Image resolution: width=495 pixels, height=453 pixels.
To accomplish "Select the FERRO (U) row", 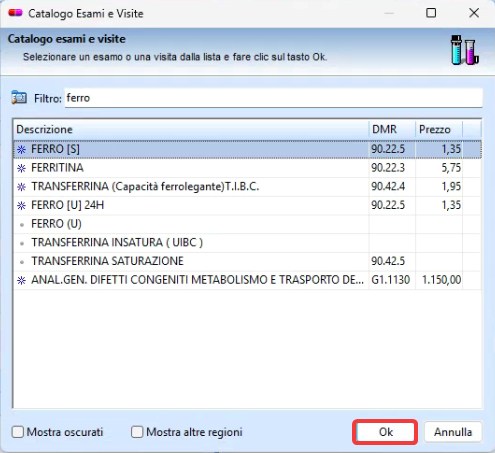I will coord(247,224).
